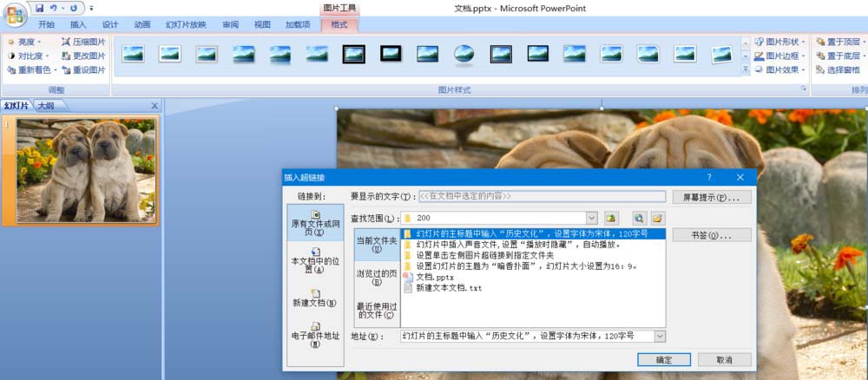Apply the thick double black frame picture style

(x=354, y=54)
